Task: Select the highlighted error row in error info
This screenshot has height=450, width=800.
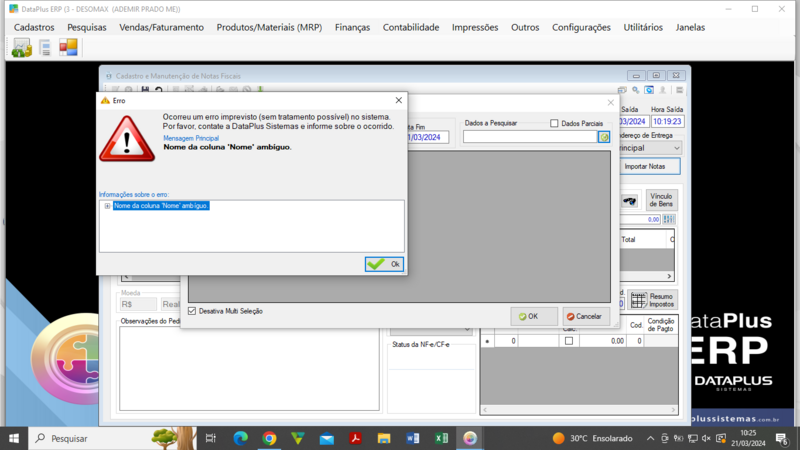Action: pyautogui.click(x=161, y=206)
